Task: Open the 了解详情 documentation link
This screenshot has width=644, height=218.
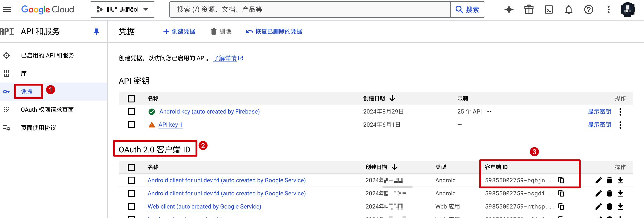Action: (x=225, y=58)
